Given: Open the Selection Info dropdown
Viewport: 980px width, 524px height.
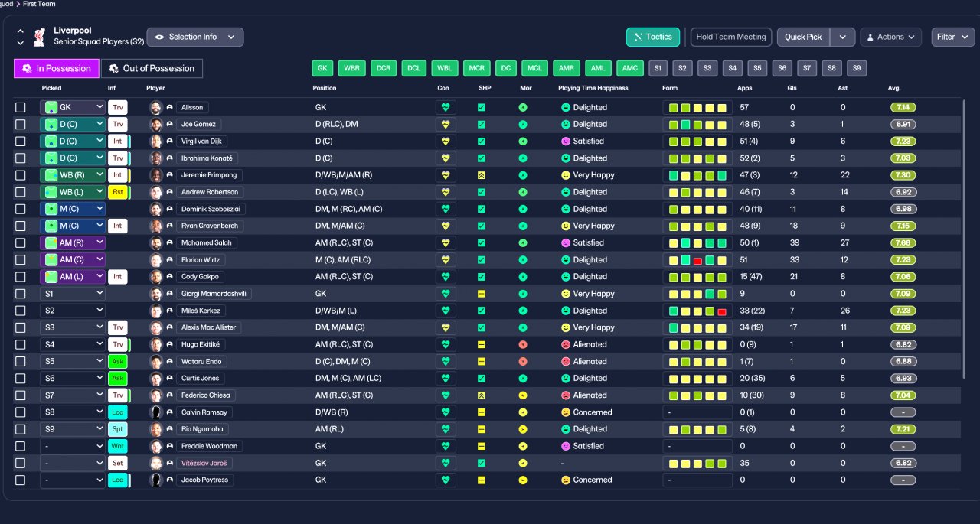Looking at the screenshot, I should click(195, 37).
